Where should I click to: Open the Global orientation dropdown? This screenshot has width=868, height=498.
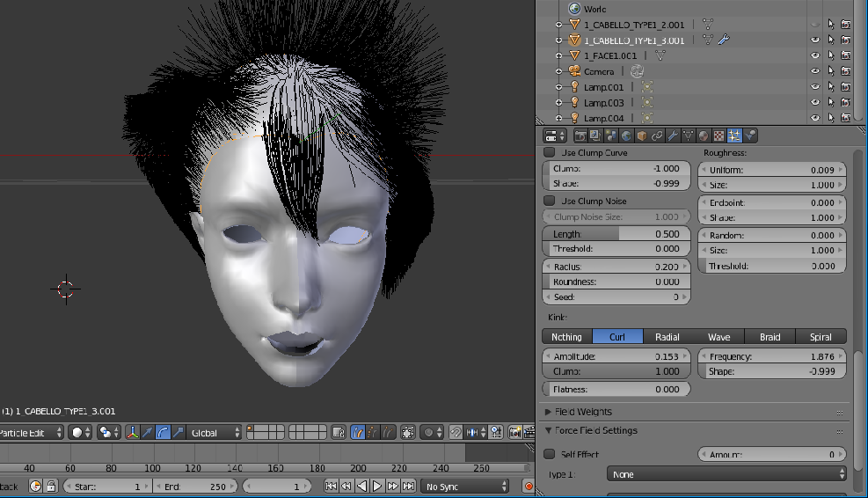[215, 433]
